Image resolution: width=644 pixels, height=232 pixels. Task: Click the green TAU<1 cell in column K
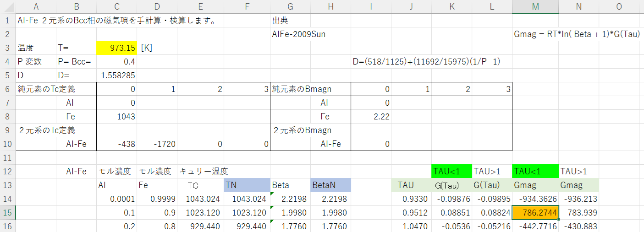(x=451, y=172)
